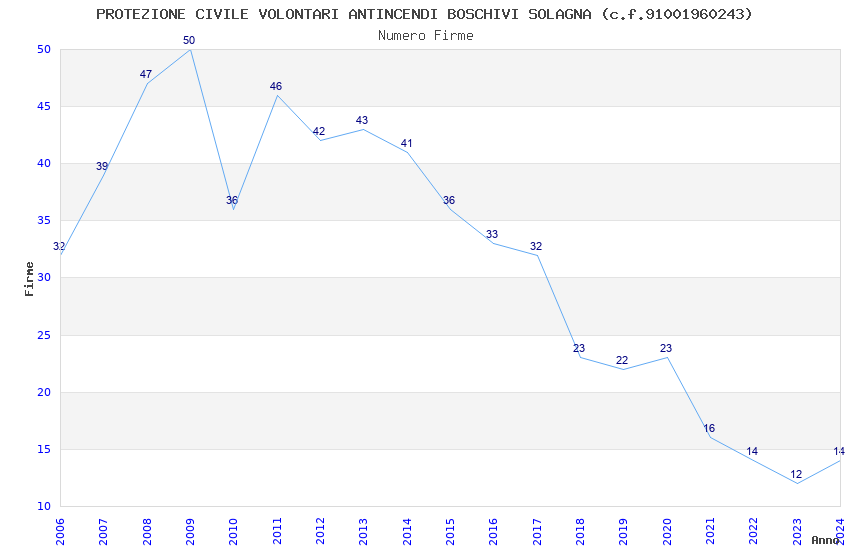Select the data label 47 for 2008
The width and height of the screenshot is (850, 550).
(x=146, y=75)
